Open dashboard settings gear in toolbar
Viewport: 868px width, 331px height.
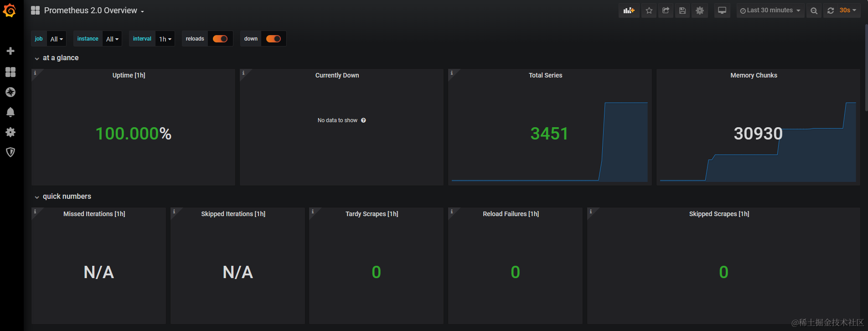[700, 10]
